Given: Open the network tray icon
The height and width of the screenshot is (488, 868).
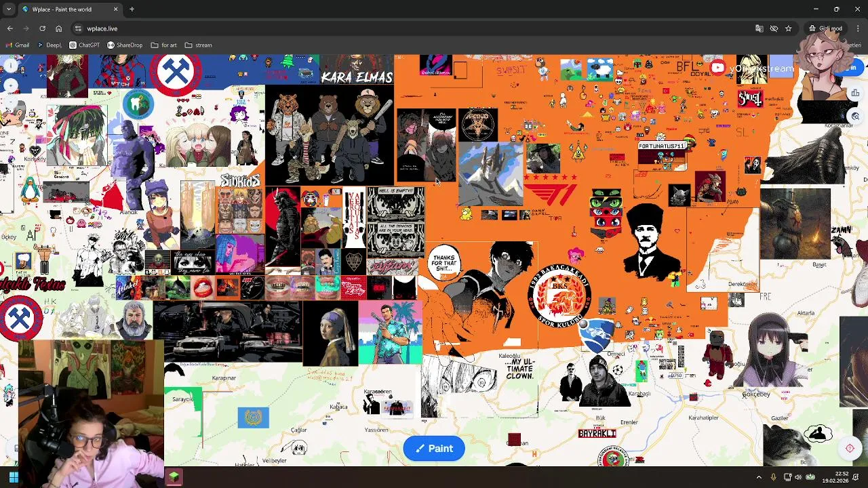Looking at the screenshot, I should coord(788,477).
